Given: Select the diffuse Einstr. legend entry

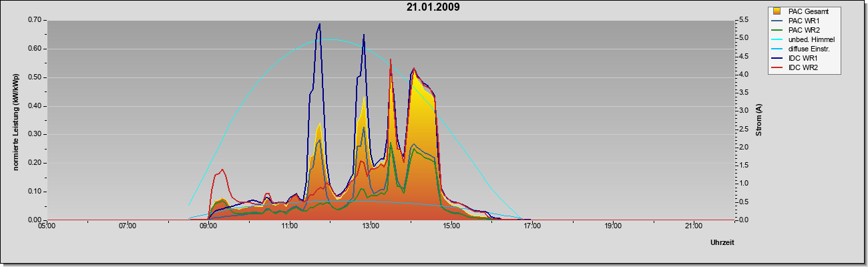Looking at the screenshot, I should [801, 49].
